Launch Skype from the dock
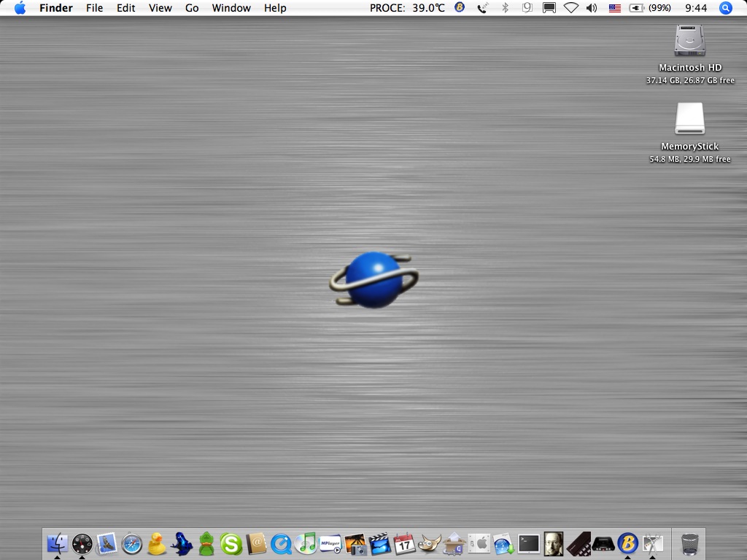 pos(231,543)
